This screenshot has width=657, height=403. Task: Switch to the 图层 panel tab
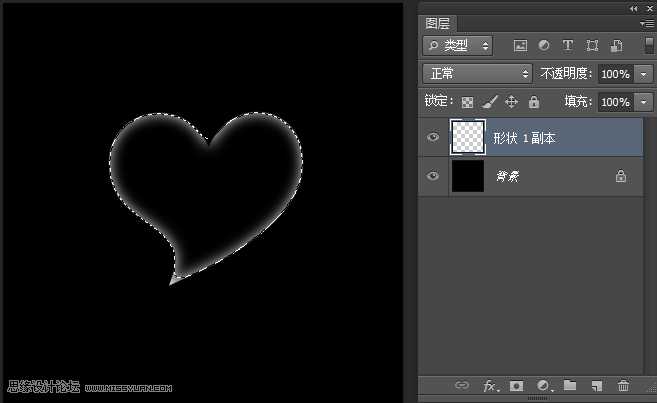[437, 23]
